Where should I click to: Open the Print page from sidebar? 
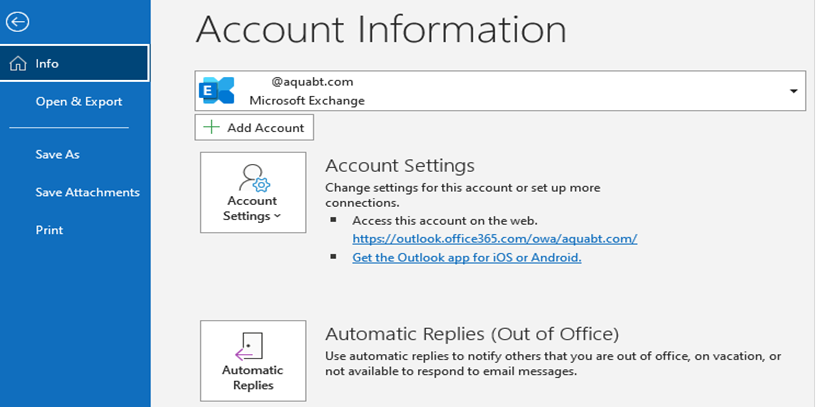[x=50, y=230]
